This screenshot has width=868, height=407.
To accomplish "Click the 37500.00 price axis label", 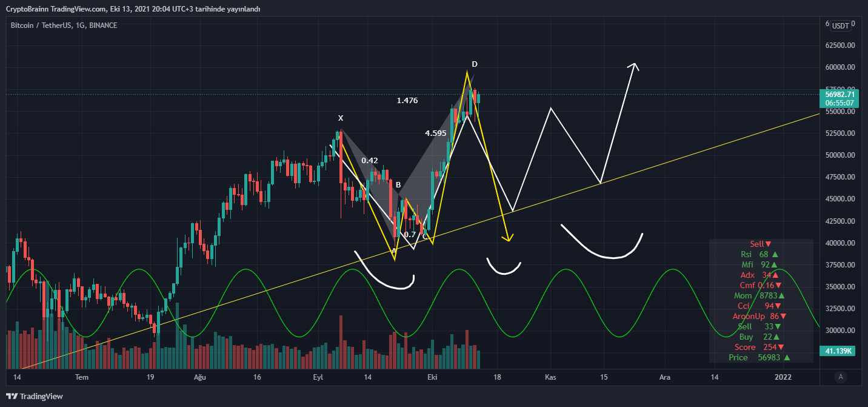I will coord(840,265).
